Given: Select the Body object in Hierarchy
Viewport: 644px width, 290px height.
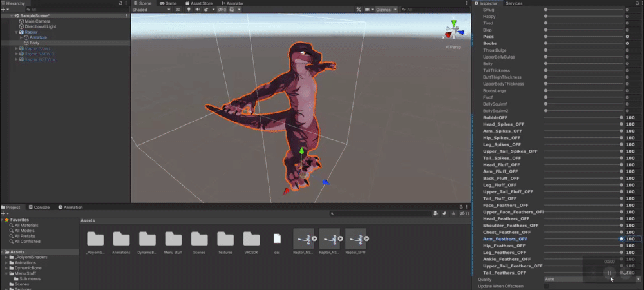Looking at the screenshot, I should [35, 43].
